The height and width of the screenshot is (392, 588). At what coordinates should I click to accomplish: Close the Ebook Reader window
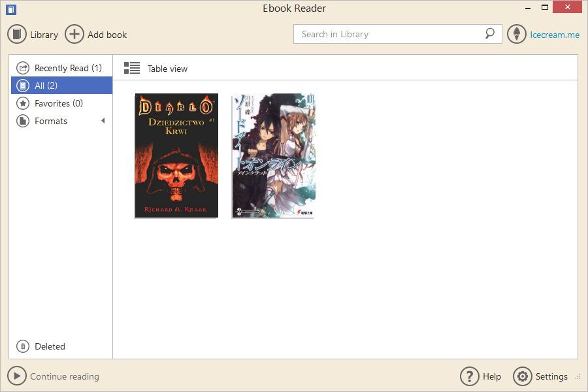coord(567,7)
